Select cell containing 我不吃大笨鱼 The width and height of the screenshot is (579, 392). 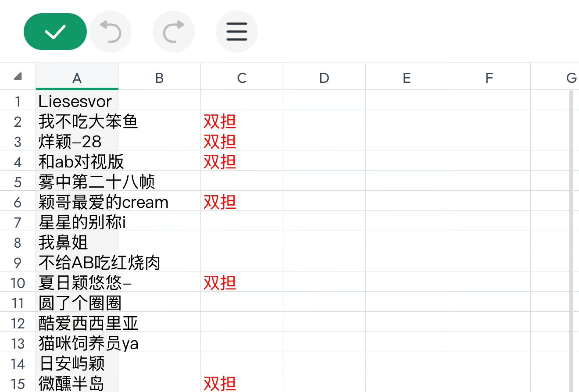(x=77, y=121)
